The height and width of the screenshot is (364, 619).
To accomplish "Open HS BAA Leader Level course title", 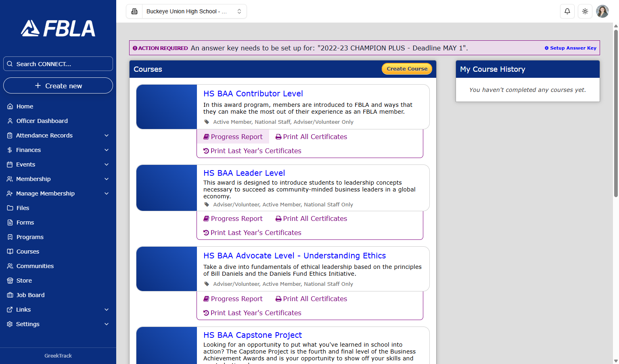I will (x=244, y=173).
